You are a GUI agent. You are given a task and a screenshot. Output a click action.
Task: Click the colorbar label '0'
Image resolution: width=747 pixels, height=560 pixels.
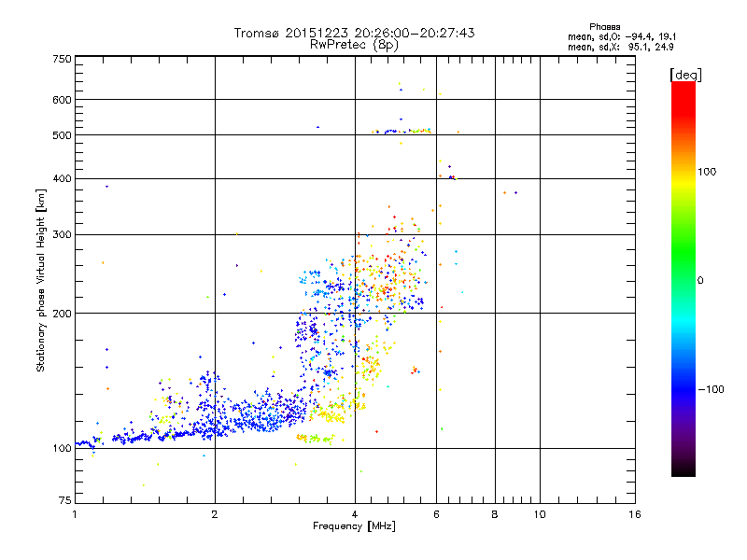(x=700, y=281)
